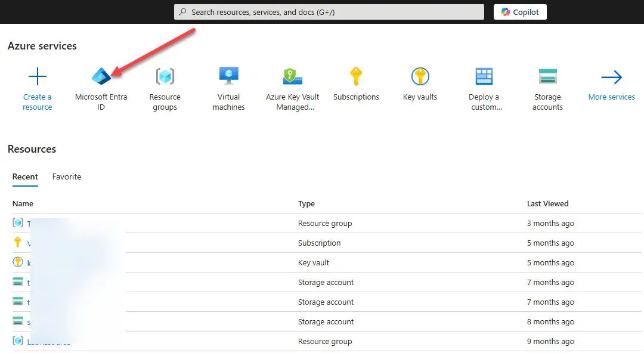
Task: Open the Storage accounts icon
Action: point(548,76)
